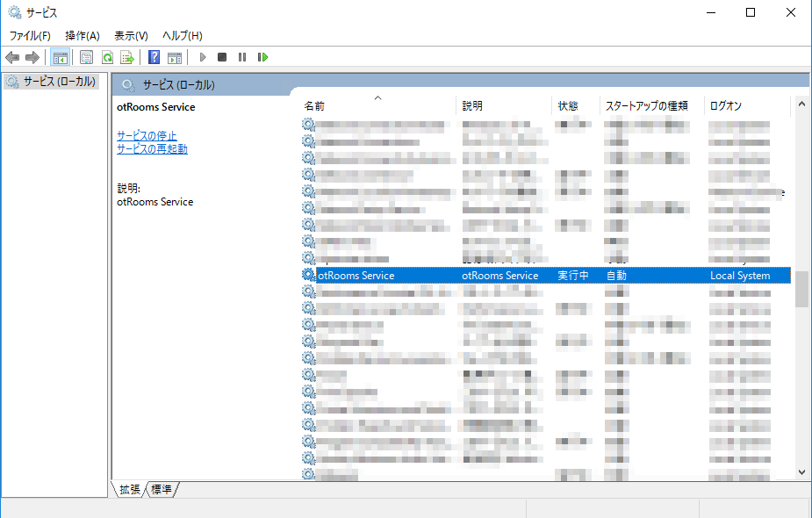The width and height of the screenshot is (812, 518).
Task: Click the Back arrow toolbar icon
Action: (x=12, y=57)
